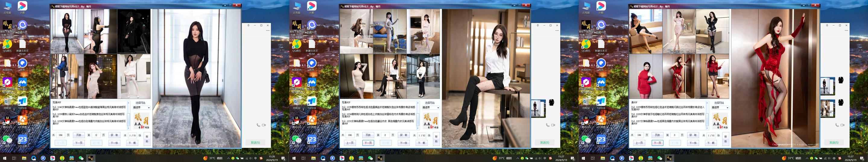The image size is (868, 162).
Task: Click the WeChat icon in the rightmost taskbar
Action: click(660, 158)
